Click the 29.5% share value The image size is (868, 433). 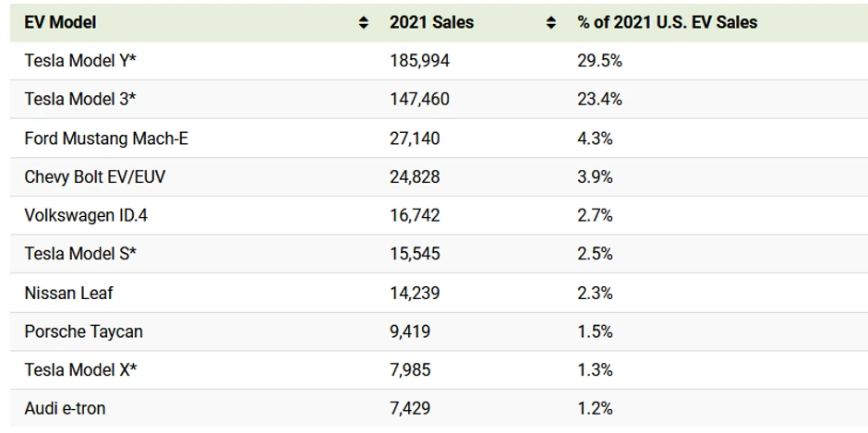click(599, 60)
